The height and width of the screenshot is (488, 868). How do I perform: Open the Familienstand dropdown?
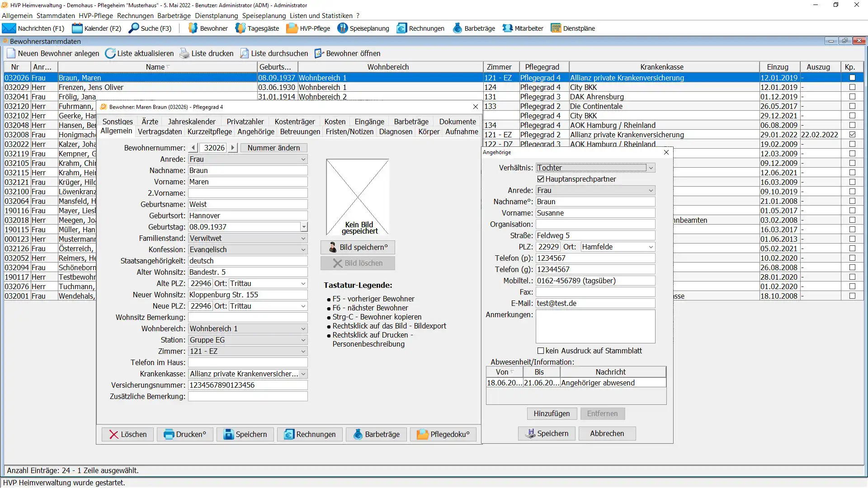pos(303,239)
